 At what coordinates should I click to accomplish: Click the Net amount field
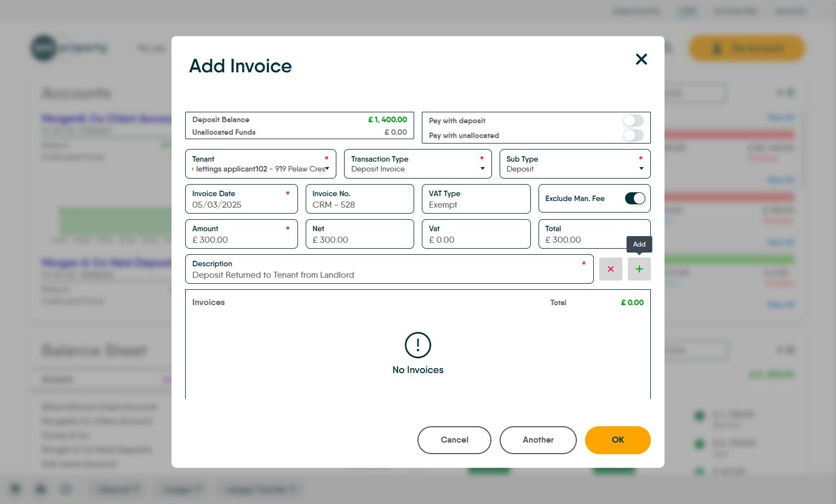click(x=360, y=234)
